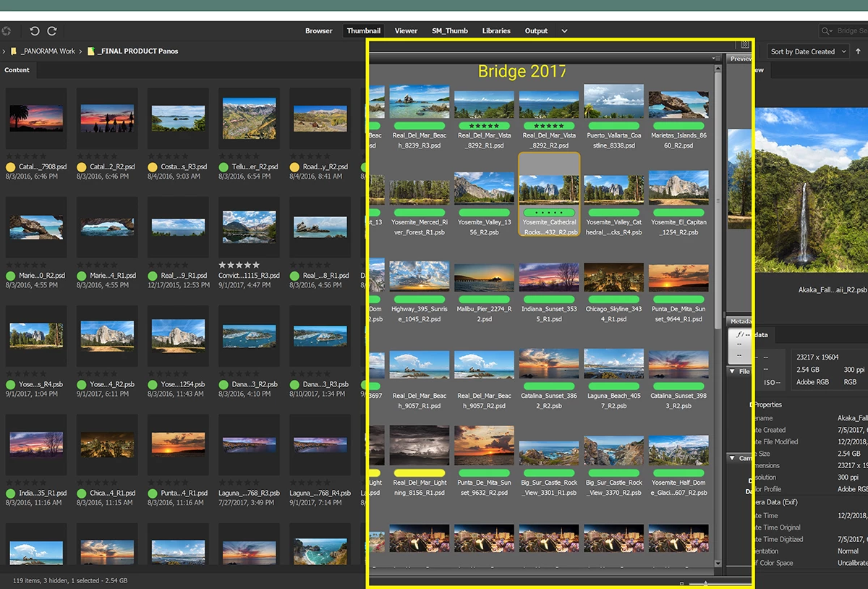Click five-star rating on Convict...1115_R3.psd
This screenshot has width=868, height=589.
pos(239,265)
